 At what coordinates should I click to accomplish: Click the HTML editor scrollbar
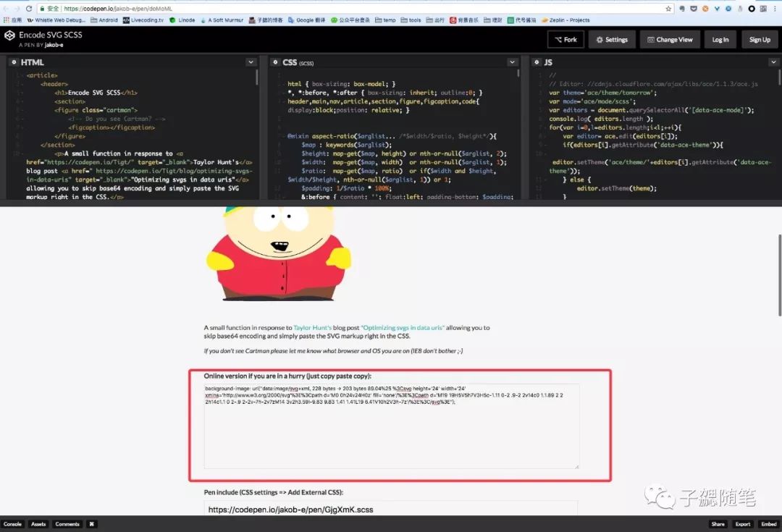(x=257, y=77)
